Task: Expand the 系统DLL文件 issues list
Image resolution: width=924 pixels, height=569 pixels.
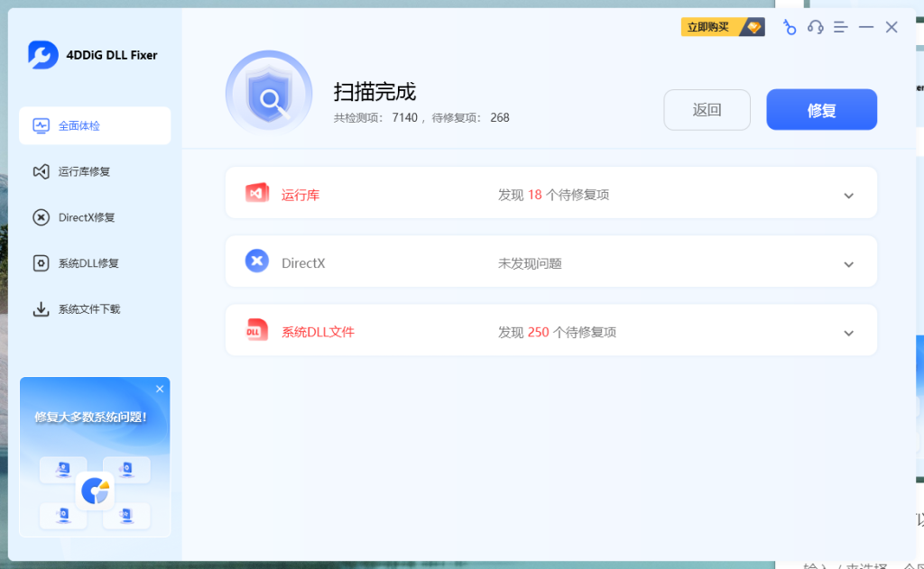Action: pyautogui.click(x=848, y=333)
